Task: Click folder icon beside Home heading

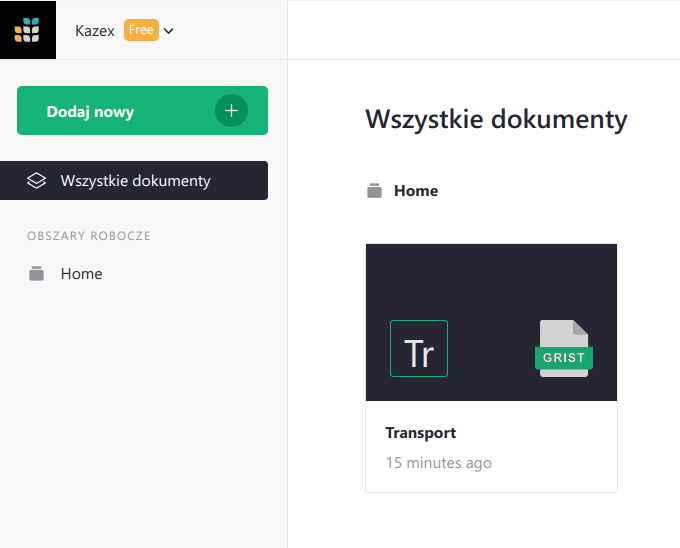Action: [x=374, y=191]
